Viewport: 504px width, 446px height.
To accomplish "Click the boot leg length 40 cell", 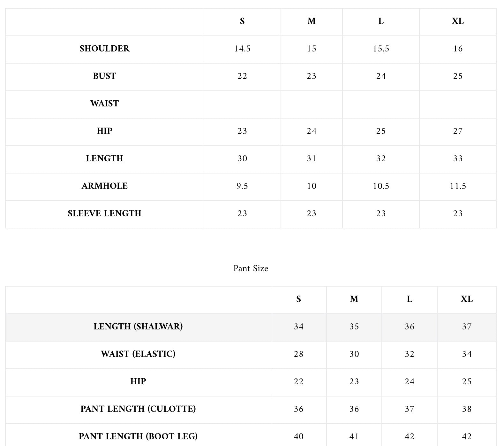I will tap(298, 436).
